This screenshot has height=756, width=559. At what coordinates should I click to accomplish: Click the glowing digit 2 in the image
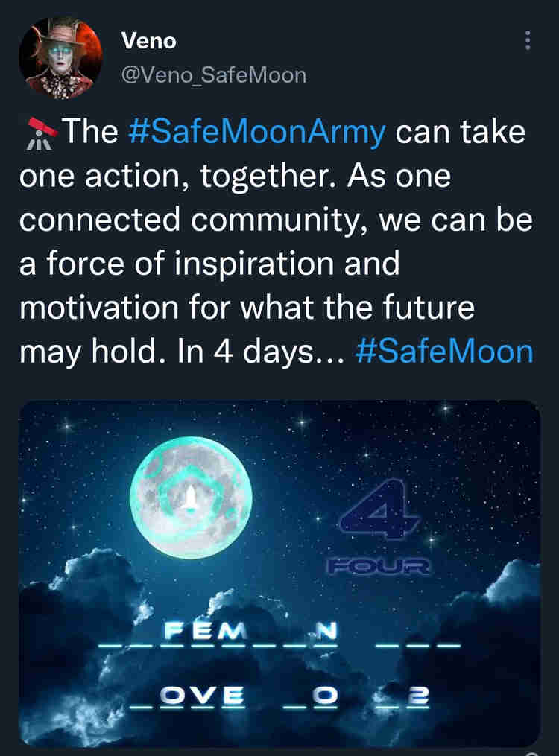click(x=421, y=695)
